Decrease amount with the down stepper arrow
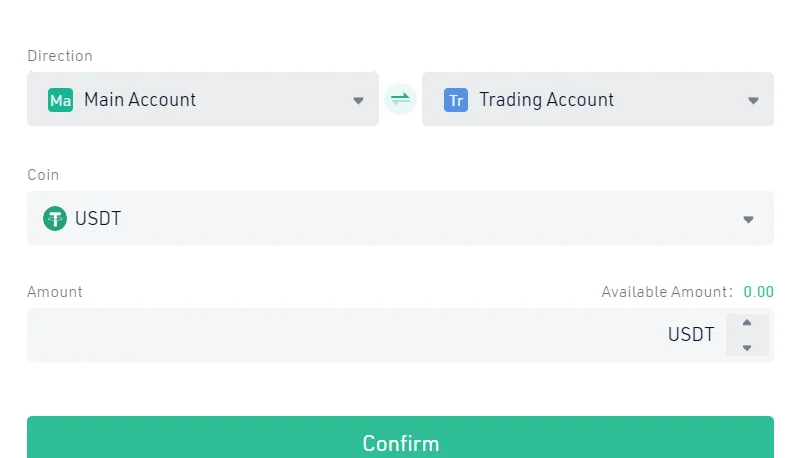This screenshot has height=458, width=800. coord(747,347)
